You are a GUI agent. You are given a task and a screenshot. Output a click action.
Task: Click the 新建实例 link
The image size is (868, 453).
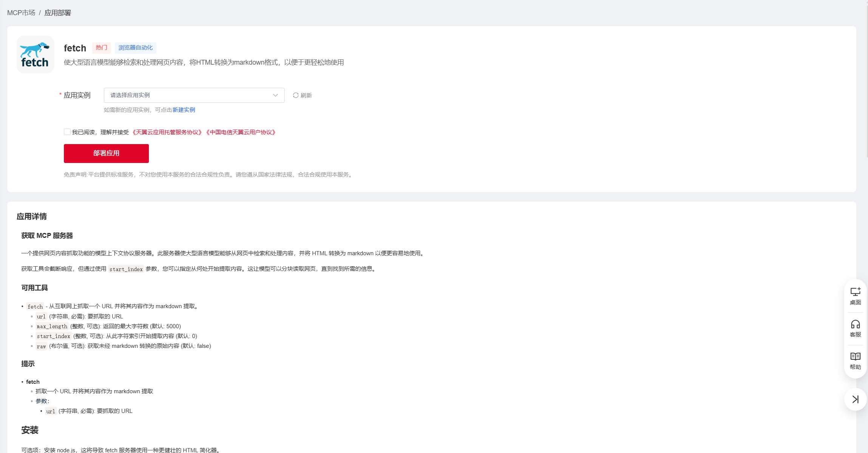(x=184, y=110)
